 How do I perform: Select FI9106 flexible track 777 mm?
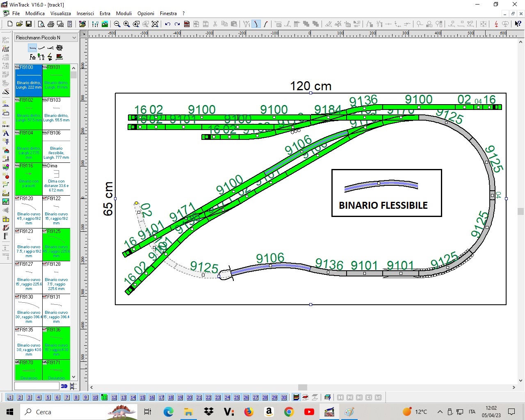56,146
